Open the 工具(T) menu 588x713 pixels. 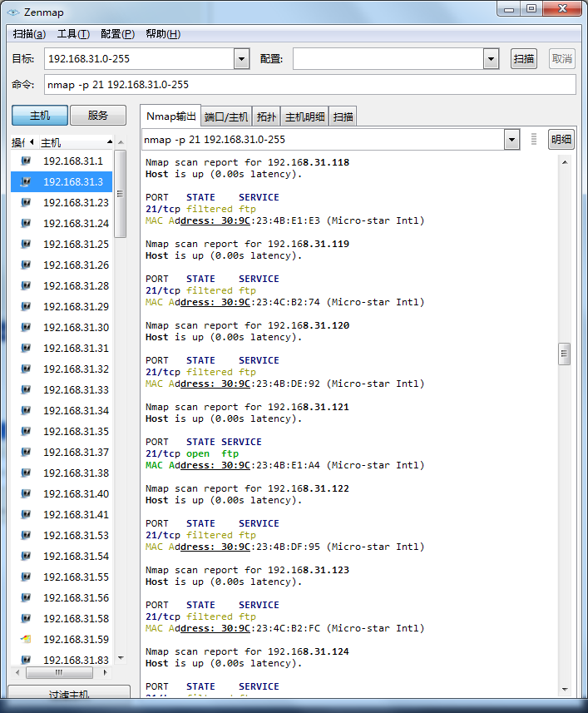tap(74, 34)
